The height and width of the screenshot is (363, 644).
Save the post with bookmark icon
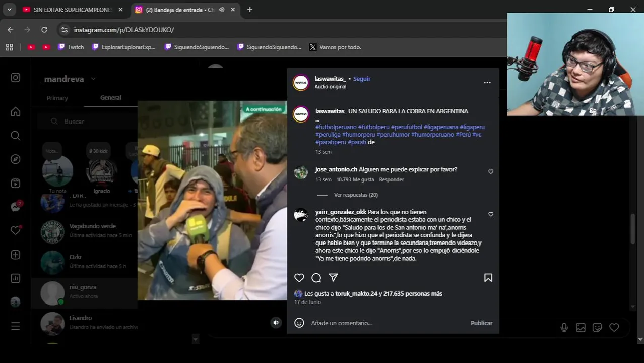pos(488,278)
